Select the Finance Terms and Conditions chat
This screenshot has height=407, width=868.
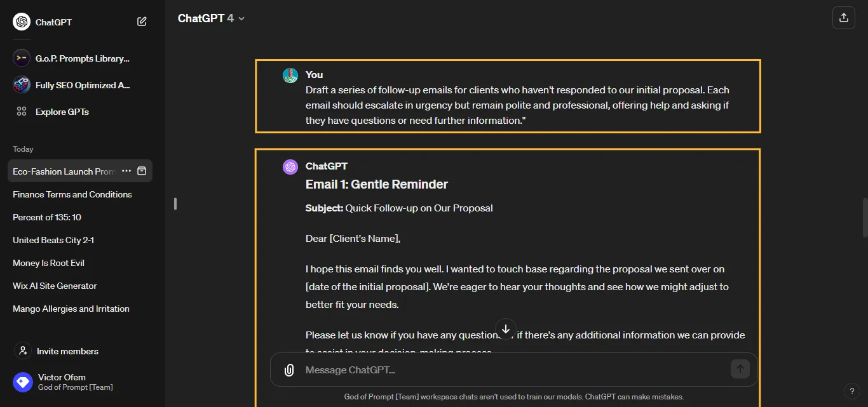(x=72, y=194)
